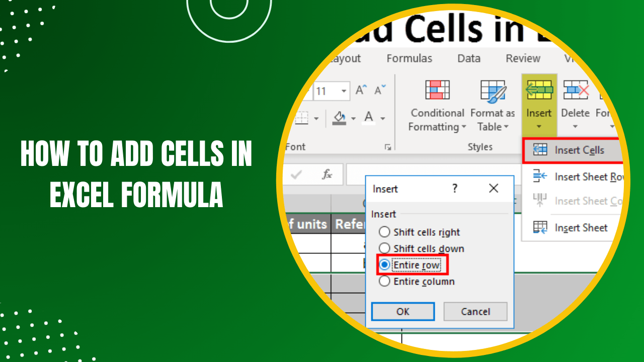Switch to the Formulas ribbon tab
Viewport: 644px width, 362px height.
point(409,58)
